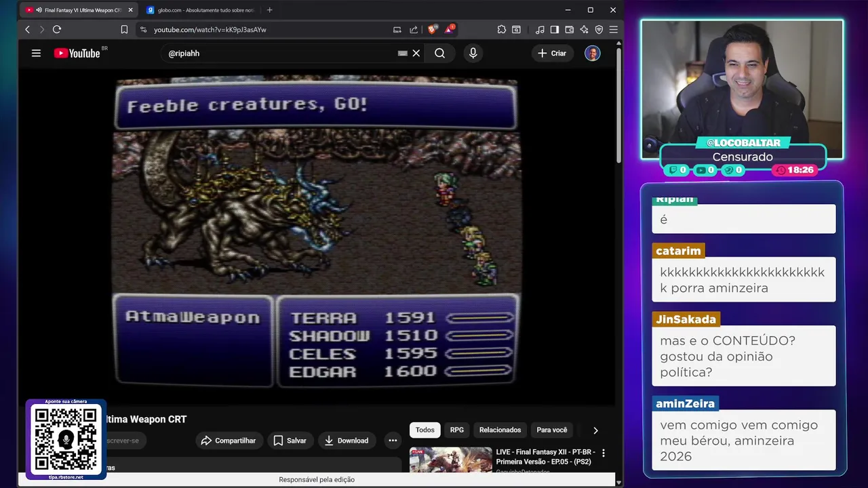
Task: Toggle the browser sidebar panel
Action: [555, 29]
